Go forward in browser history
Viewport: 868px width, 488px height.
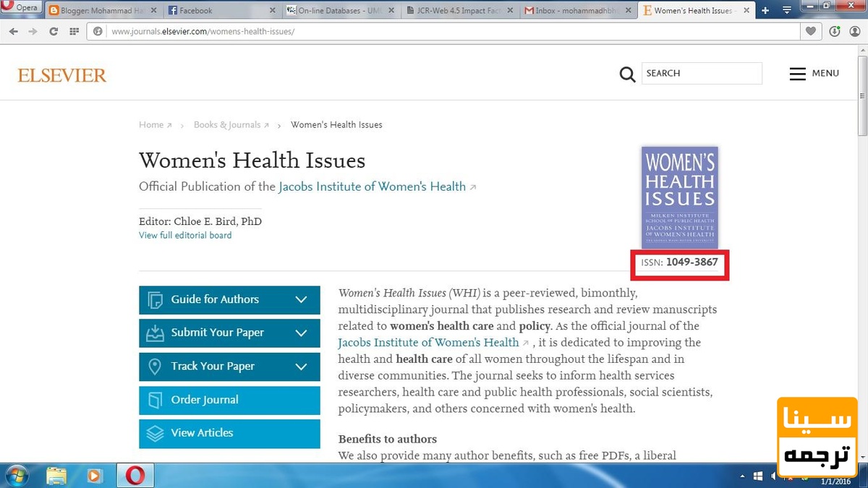point(33,32)
